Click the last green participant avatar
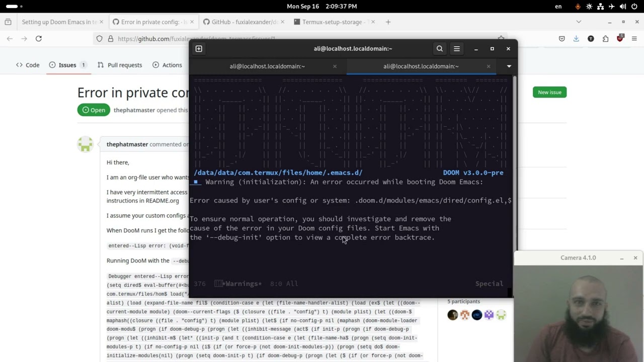The image size is (644, 362). [501, 315]
